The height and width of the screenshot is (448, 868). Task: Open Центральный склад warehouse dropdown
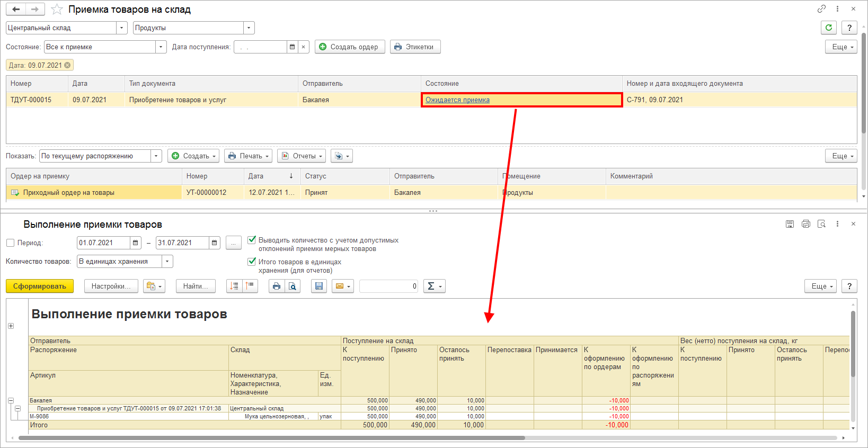point(122,28)
